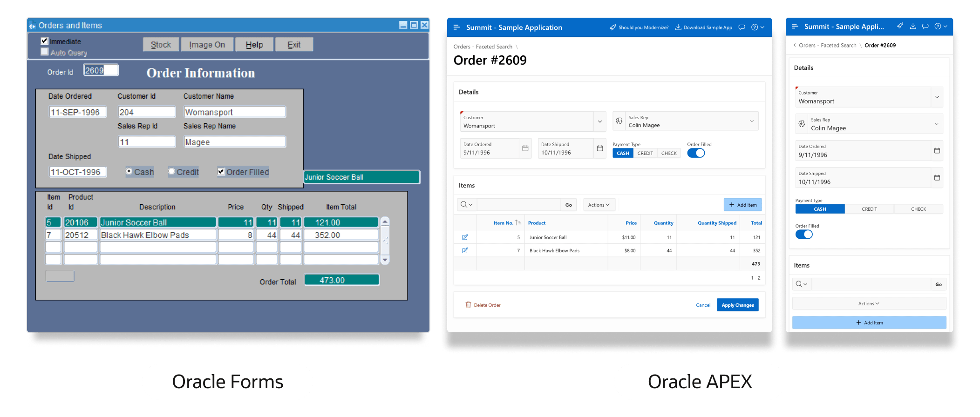Select Cash radio button in Oracle Forms
Viewport: 980px width, 417px height.
click(x=129, y=171)
